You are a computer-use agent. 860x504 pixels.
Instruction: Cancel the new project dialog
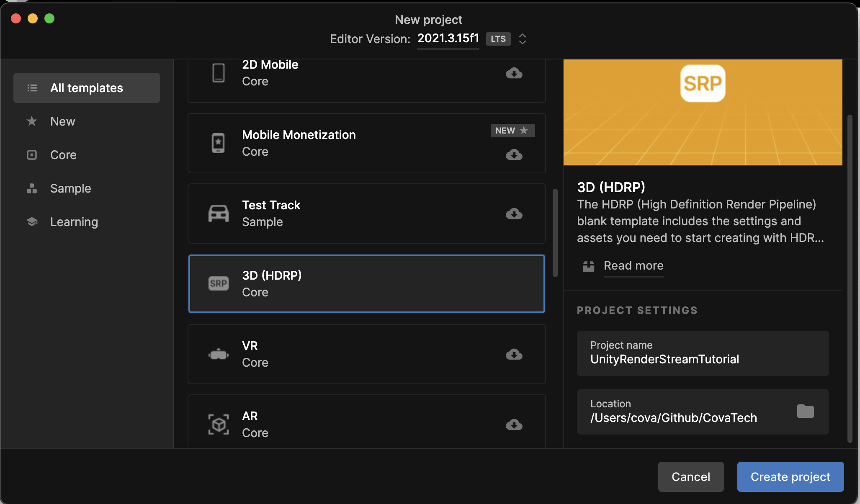pos(691,476)
